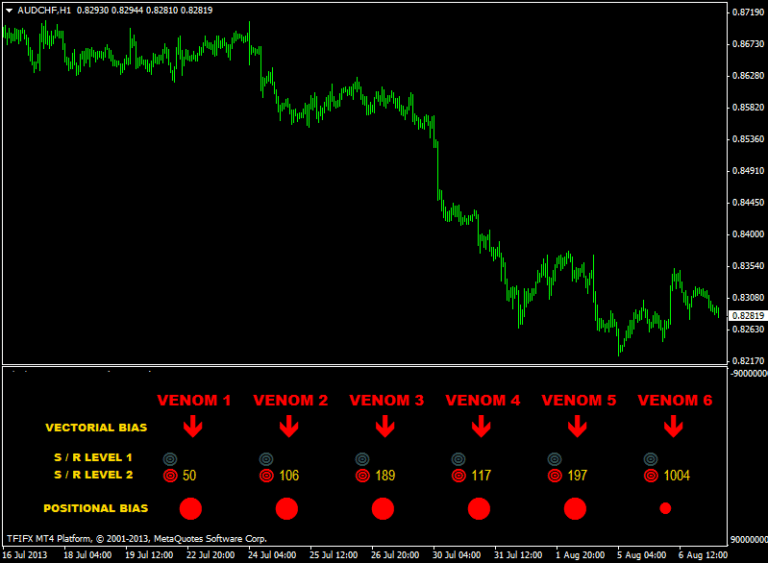Image resolution: width=768 pixels, height=563 pixels.
Task: Select the VENOM 1 heading
Action: [193, 401]
